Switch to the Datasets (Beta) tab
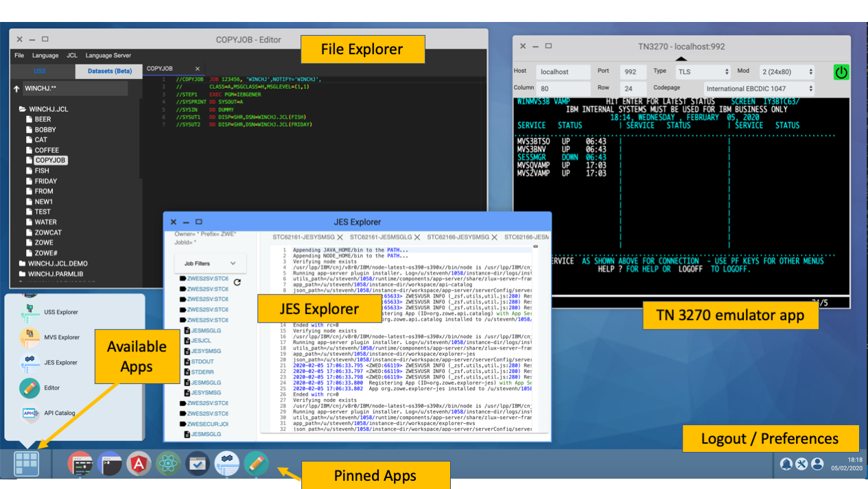The image size is (868, 489). click(108, 71)
